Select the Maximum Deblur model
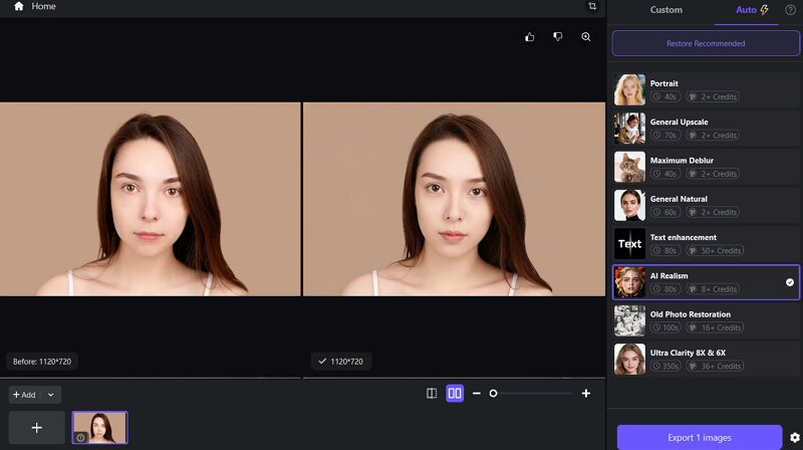 (x=706, y=167)
